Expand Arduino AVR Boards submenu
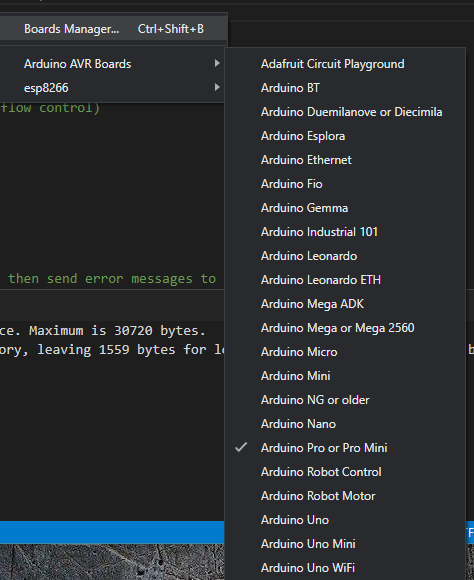 113,64
